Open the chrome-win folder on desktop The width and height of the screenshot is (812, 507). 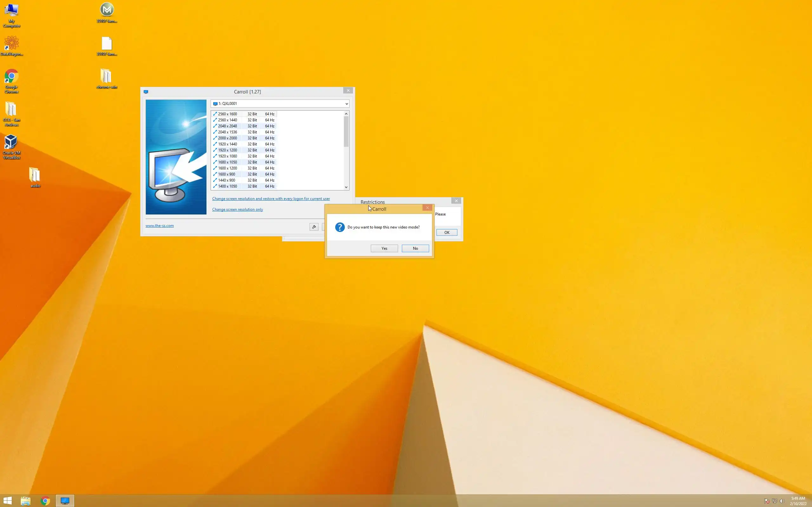[106, 77]
